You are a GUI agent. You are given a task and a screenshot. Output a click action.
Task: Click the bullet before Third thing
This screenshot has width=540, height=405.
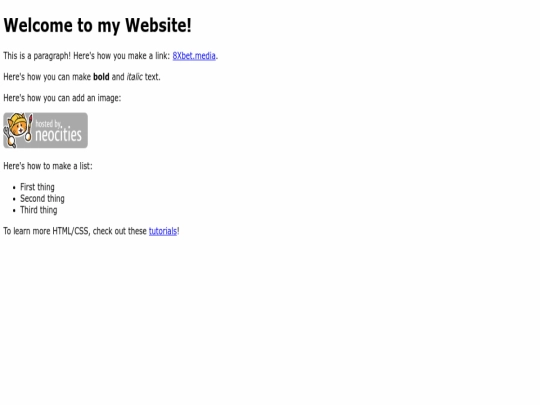[14, 210]
